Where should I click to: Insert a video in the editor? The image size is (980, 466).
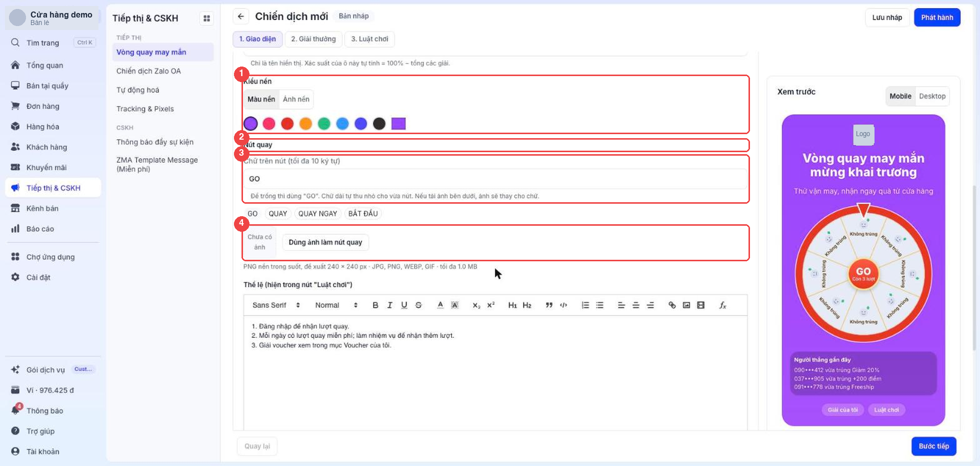point(701,305)
